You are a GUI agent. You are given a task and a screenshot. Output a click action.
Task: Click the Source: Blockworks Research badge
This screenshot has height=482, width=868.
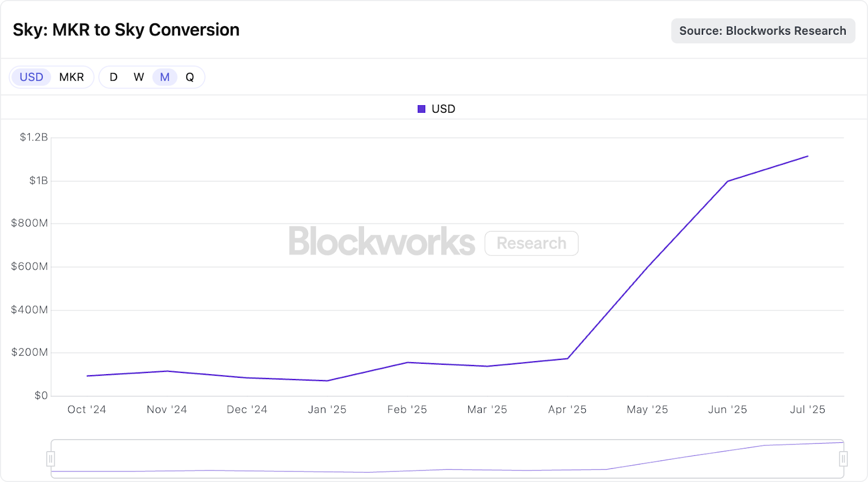pos(763,31)
